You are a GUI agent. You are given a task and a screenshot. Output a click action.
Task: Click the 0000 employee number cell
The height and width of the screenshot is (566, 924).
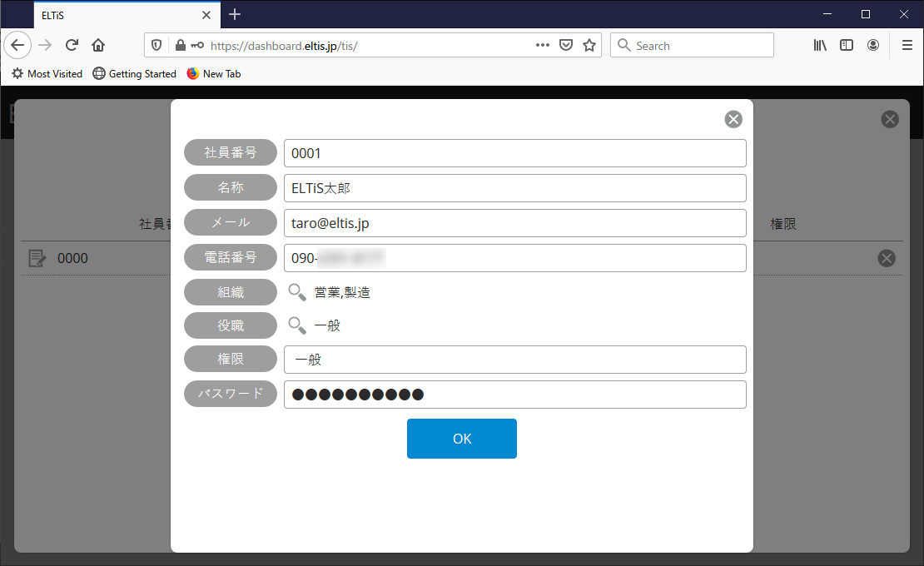[x=72, y=258]
